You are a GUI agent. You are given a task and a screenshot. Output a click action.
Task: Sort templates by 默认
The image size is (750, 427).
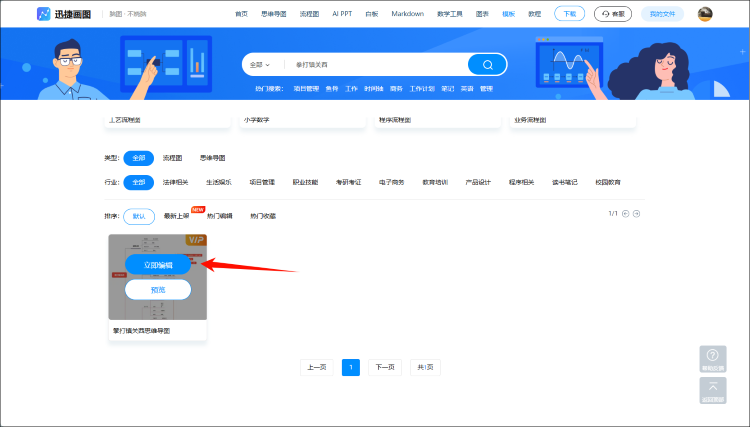point(139,217)
